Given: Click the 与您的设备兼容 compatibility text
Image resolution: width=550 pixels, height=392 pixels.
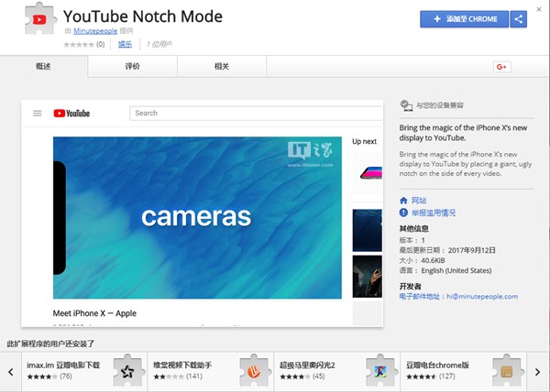Looking at the screenshot, I should 440,105.
